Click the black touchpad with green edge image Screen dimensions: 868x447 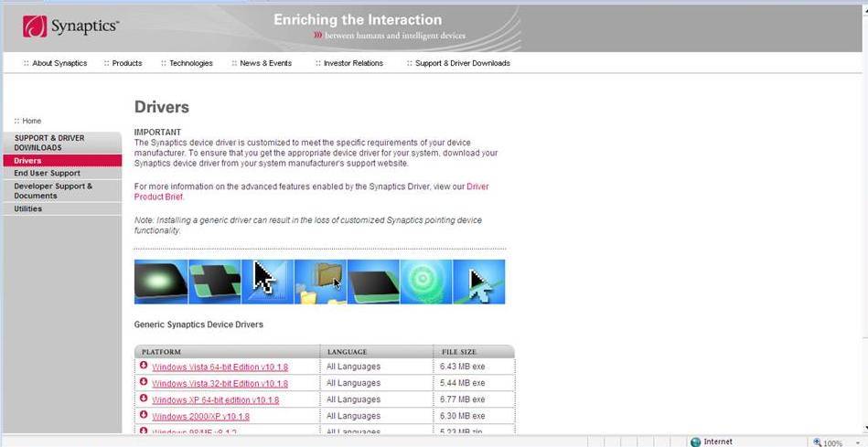pos(373,282)
